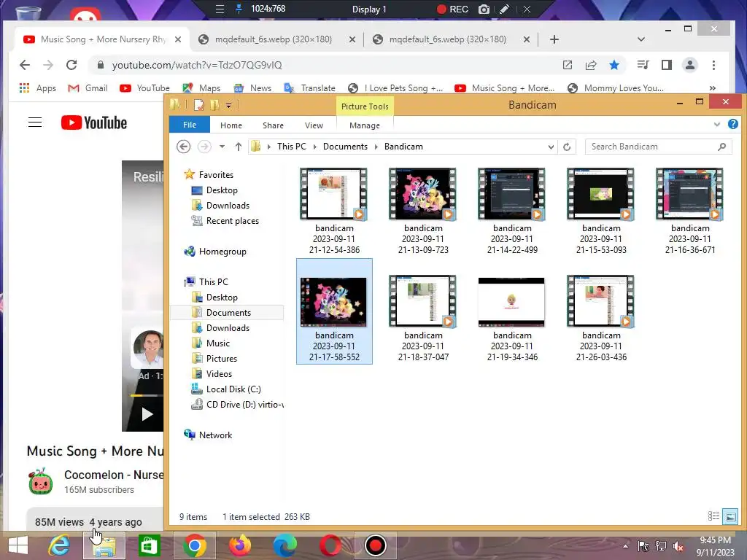
Task: Reload the YouTube page in Chrome
Action: [71, 65]
